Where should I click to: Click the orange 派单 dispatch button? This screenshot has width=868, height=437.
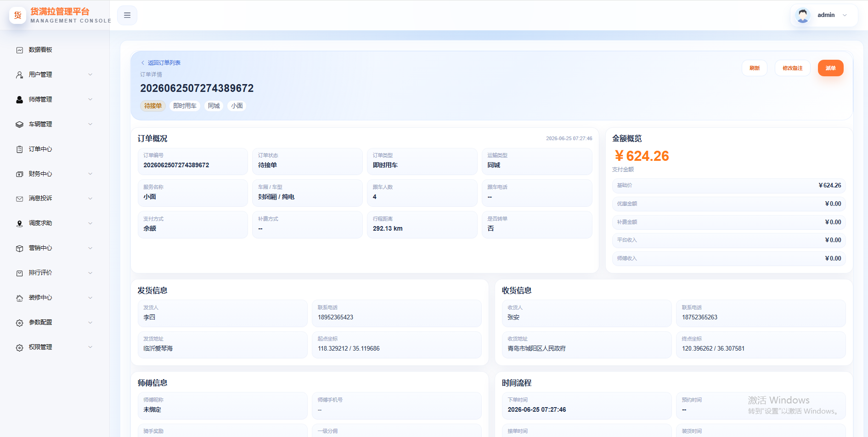830,68
